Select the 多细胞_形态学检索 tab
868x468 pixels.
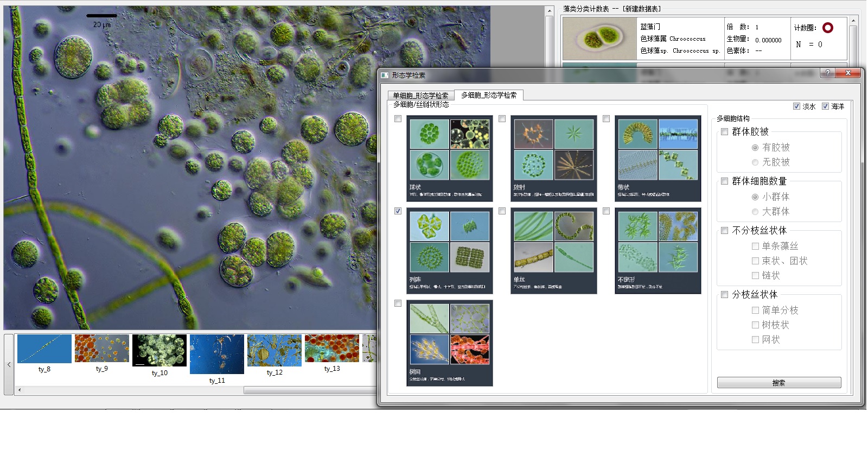pyautogui.click(x=489, y=95)
